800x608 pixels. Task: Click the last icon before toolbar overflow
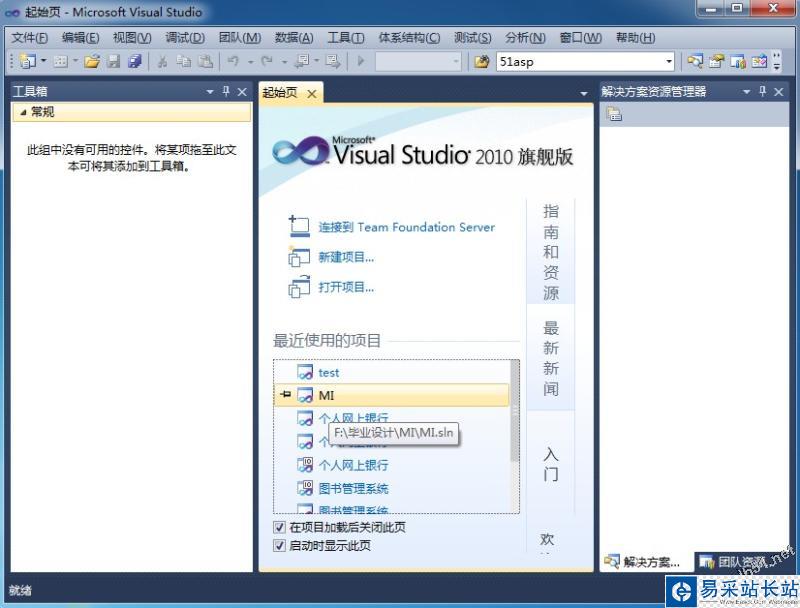coord(759,62)
